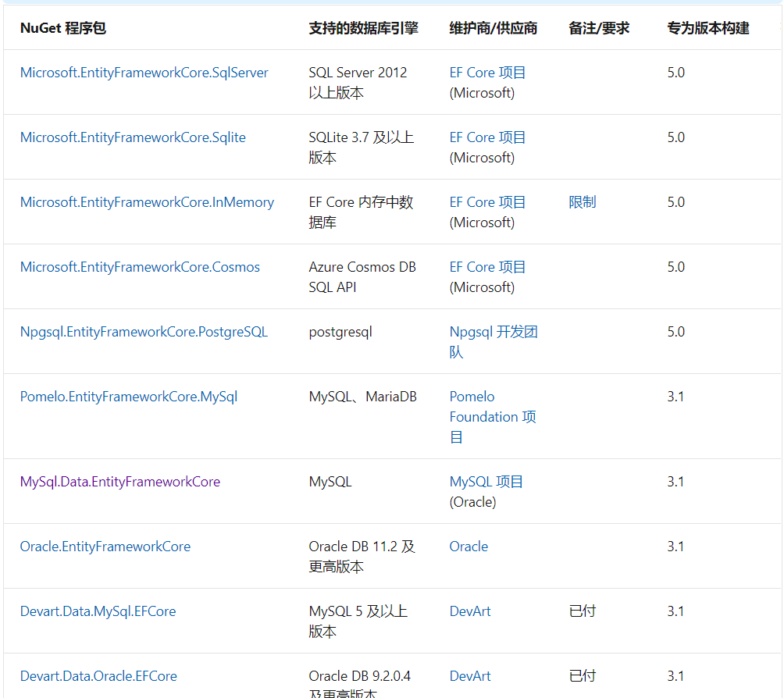Click (Oracle) text in MySql.Data row
The width and height of the screenshot is (784, 698).
coord(472,502)
